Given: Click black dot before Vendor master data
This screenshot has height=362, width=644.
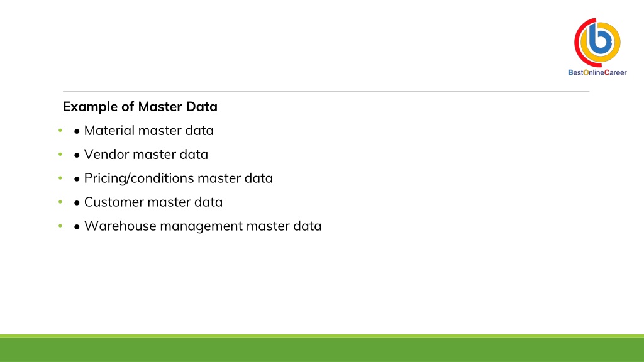Looking at the screenshot, I should [77, 156].
